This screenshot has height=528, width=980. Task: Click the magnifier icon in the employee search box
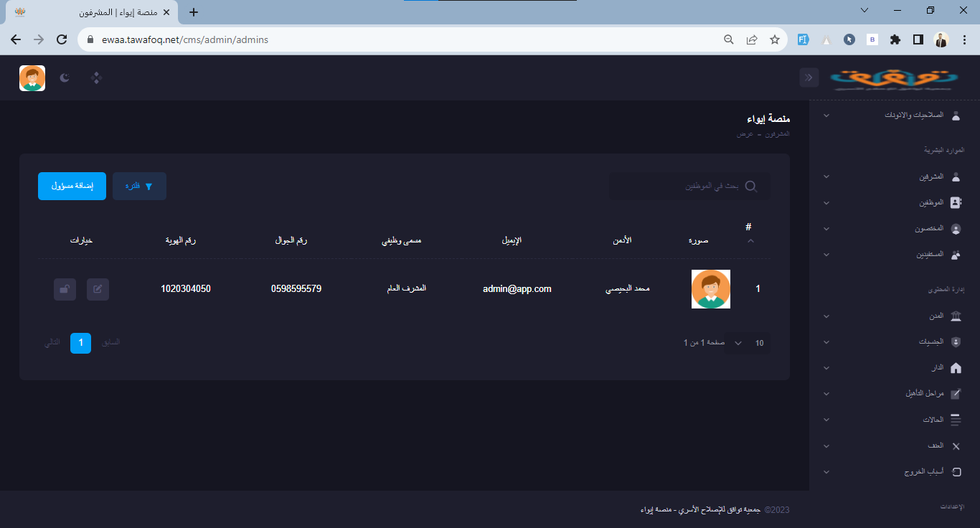(x=750, y=187)
